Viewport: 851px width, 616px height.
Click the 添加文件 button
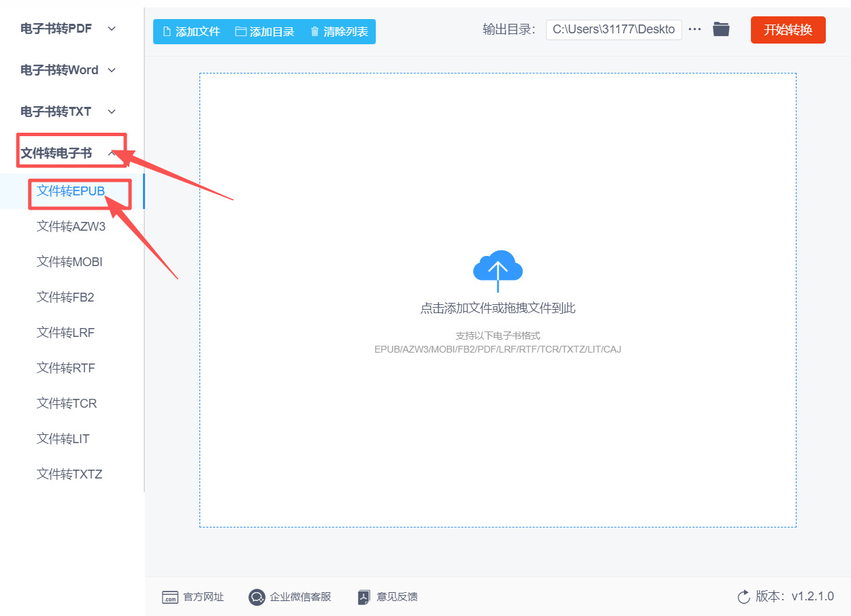191,31
